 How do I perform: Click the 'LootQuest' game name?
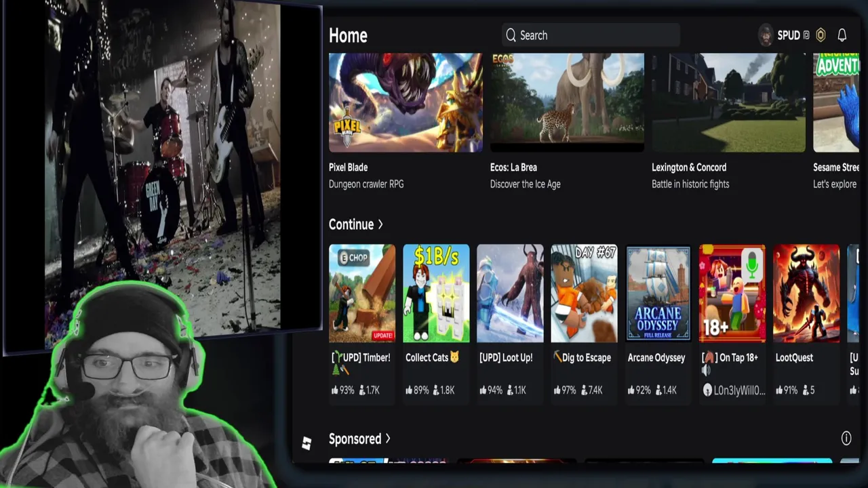pyautogui.click(x=794, y=358)
